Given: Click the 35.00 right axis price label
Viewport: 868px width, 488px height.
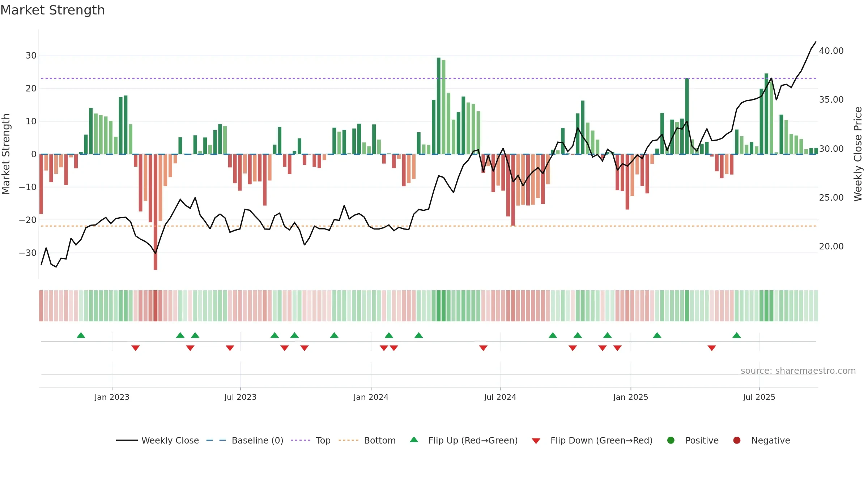Looking at the screenshot, I should [831, 99].
